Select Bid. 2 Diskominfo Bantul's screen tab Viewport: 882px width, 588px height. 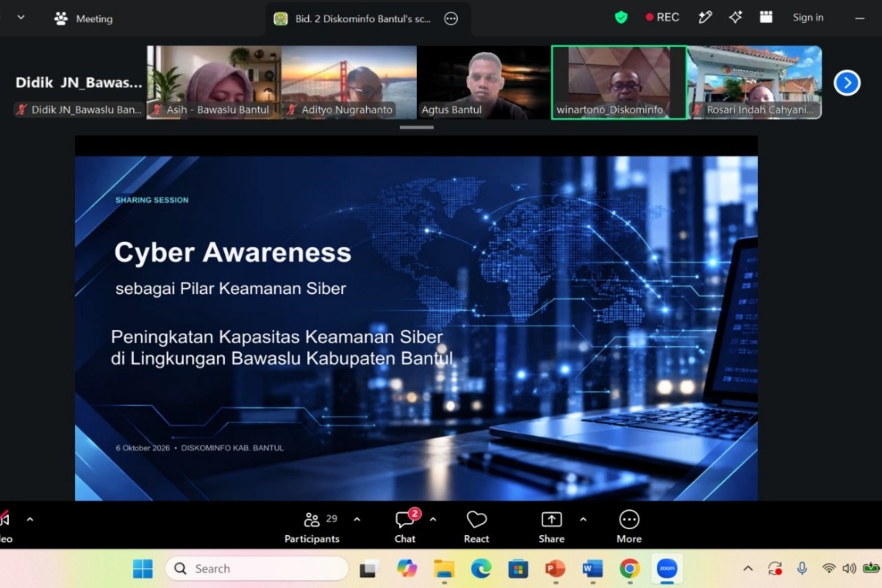(x=369, y=19)
